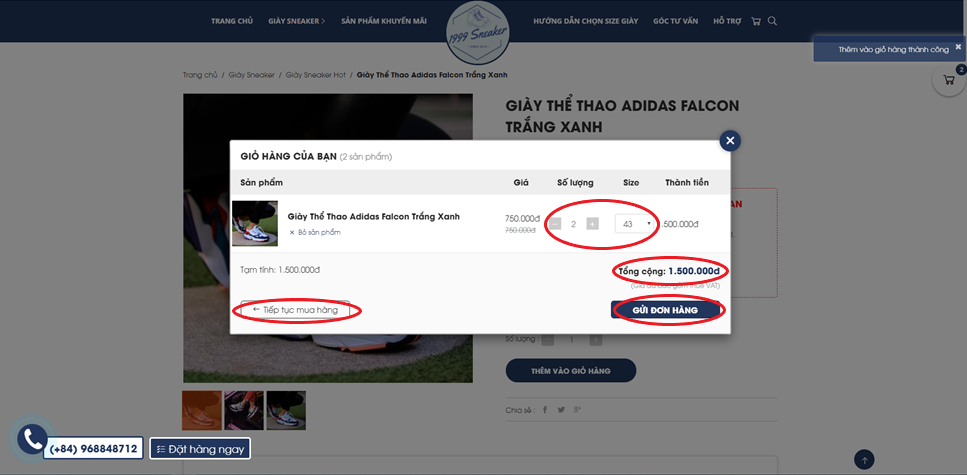Select the first orange product thumbnail
Image resolution: width=967 pixels, height=475 pixels.
coord(202,410)
